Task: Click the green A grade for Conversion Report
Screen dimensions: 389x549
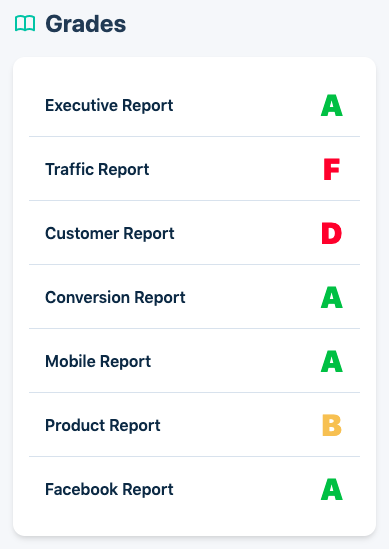Action: click(x=332, y=297)
